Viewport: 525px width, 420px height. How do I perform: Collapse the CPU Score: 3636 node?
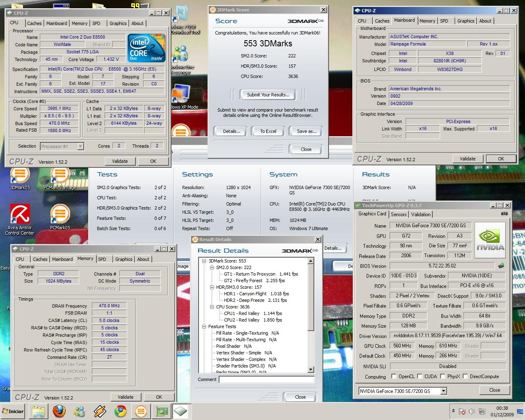pos(211,307)
